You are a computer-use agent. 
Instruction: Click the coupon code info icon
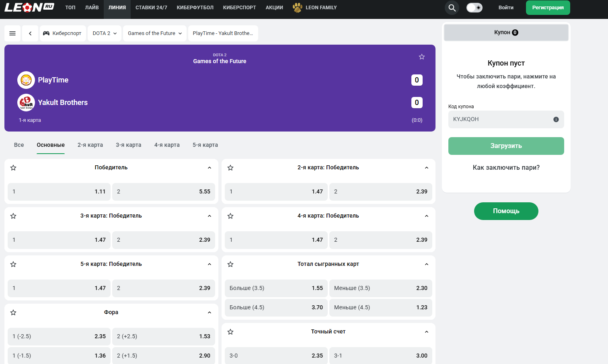[x=556, y=119]
